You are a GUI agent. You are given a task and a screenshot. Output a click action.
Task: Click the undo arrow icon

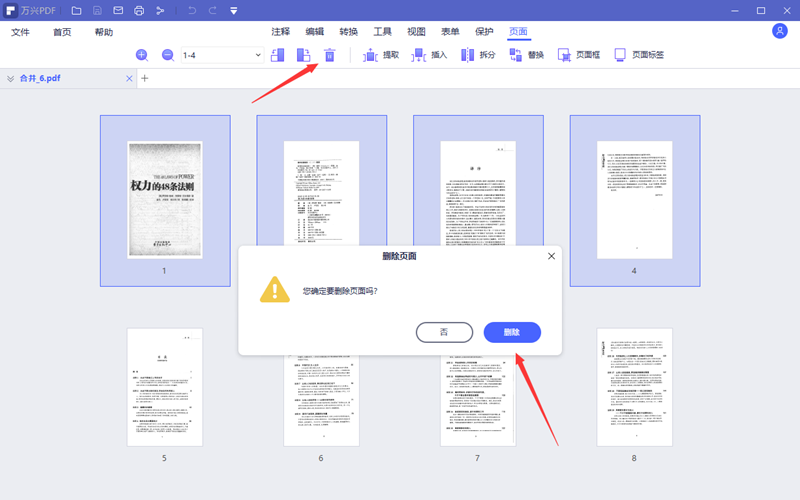[x=190, y=11]
